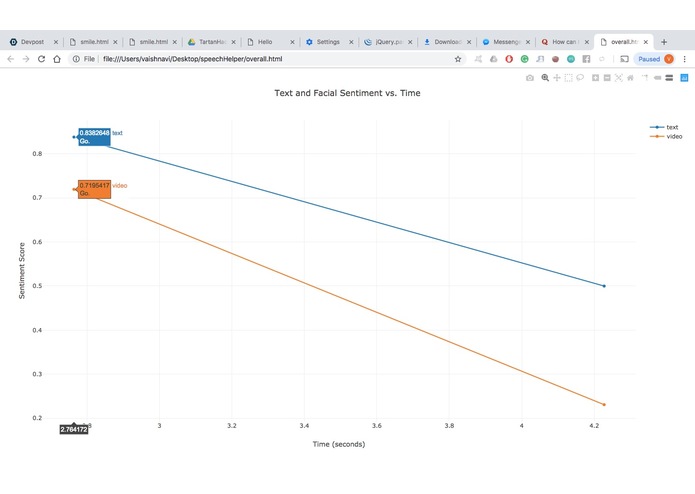Autoscale the plot axes
The width and height of the screenshot is (695, 494).
[619, 78]
